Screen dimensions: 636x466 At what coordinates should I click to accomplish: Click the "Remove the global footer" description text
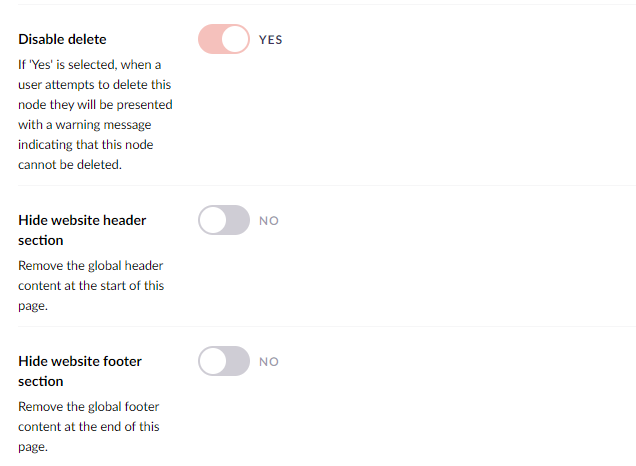point(89,406)
